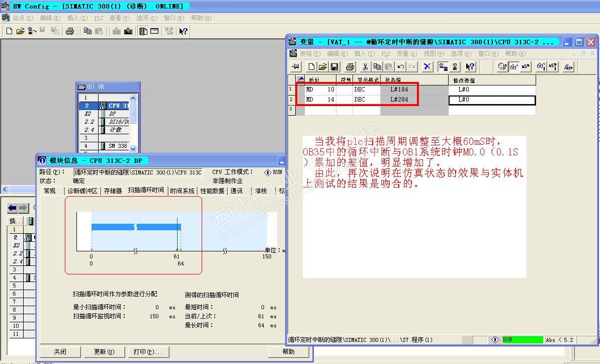The width and height of the screenshot is (600, 364).
Task: Click Upload from module icon in HW Config
Action: pos(128,31)
